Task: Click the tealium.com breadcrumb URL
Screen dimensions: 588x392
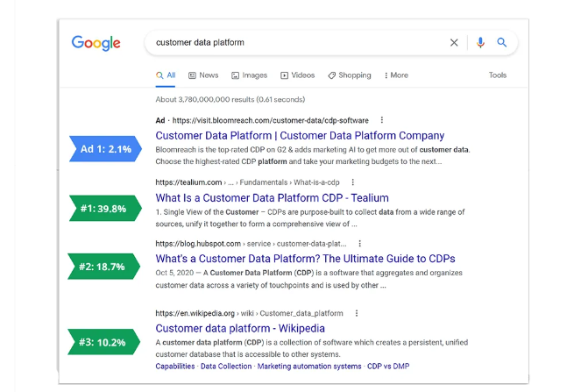Action: pos(247,182)
